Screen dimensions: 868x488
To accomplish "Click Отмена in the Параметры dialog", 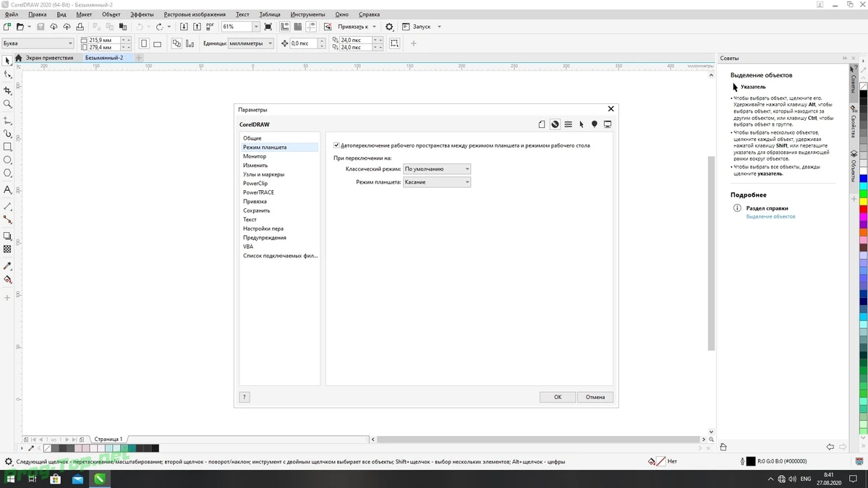I will tap(595, 397).
